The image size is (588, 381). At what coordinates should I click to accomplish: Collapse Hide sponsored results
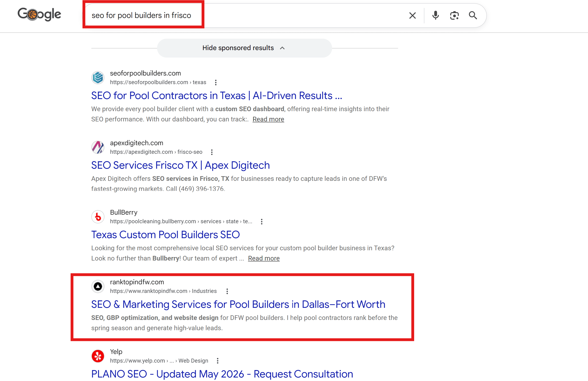coord(244,48)
